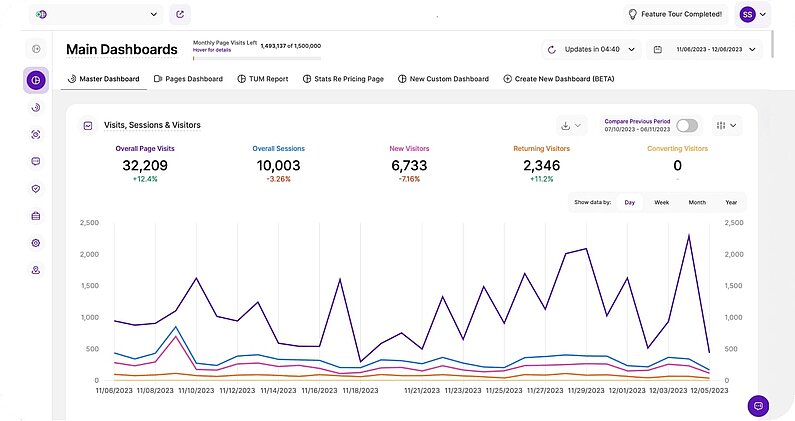This screenshot has width=795, height=421.
Task: Switch to the Pages Dashboard tab
Action: 188,78
